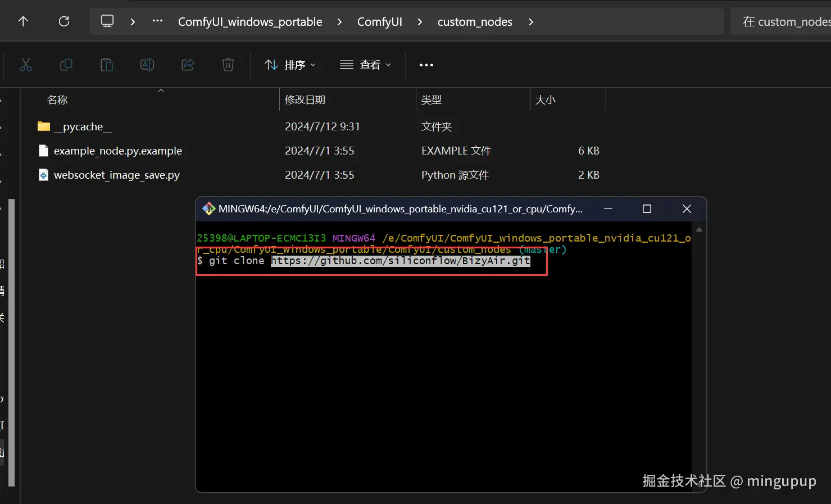Navigate to ComfyUI breadcrumb folder

coord(380,22)
